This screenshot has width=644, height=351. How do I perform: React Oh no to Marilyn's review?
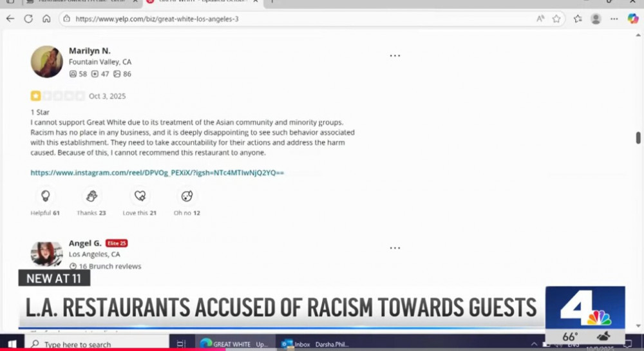[x=187, y=196]
